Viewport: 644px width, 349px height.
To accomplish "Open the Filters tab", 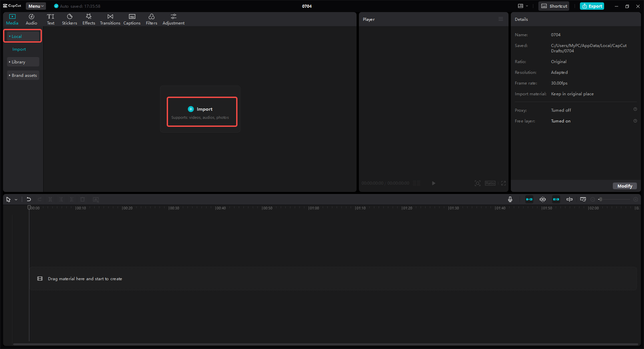I will pyautogui.click(x=151, y=20).
